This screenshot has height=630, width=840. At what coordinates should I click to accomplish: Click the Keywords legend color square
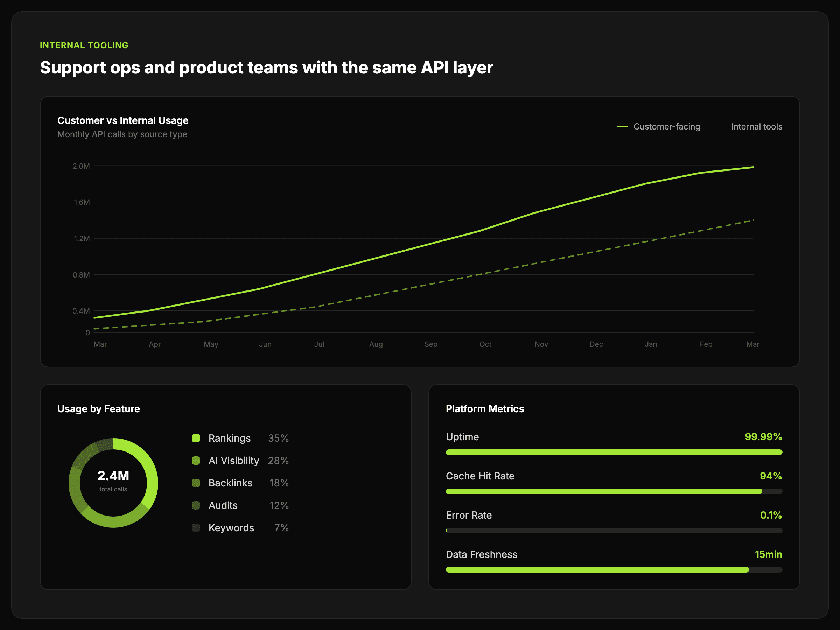196,528
